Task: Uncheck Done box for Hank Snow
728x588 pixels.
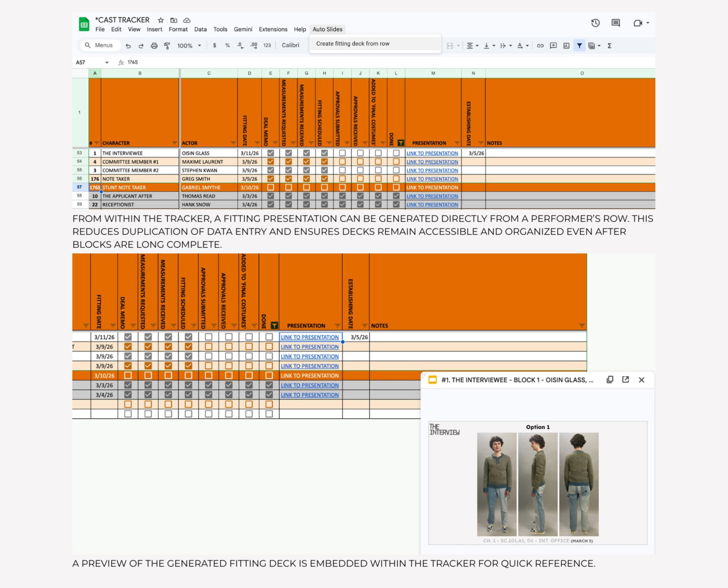Action: (396, 205)
